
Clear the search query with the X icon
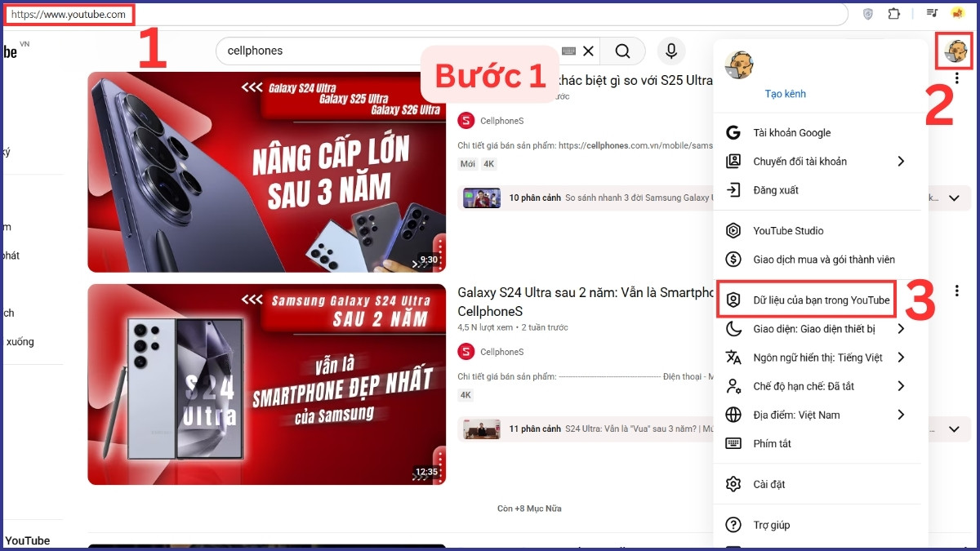coord(588,51)
